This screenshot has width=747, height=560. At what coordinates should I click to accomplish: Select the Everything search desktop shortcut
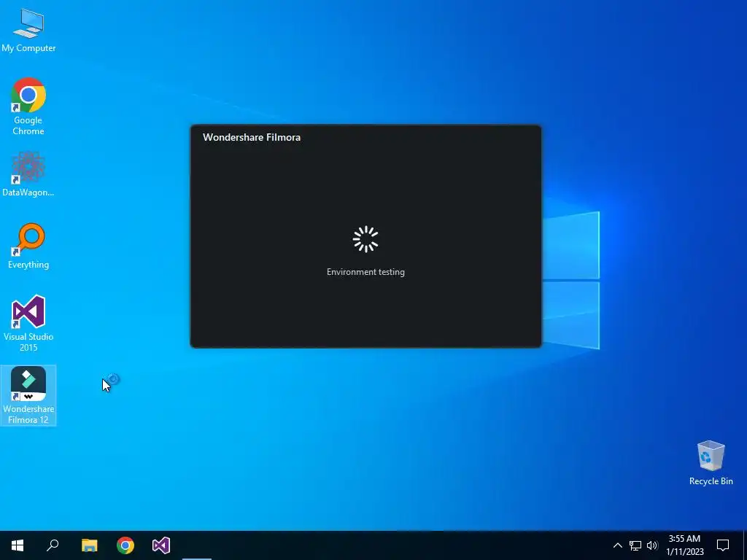pyautogui.click(x=28, y=246)
